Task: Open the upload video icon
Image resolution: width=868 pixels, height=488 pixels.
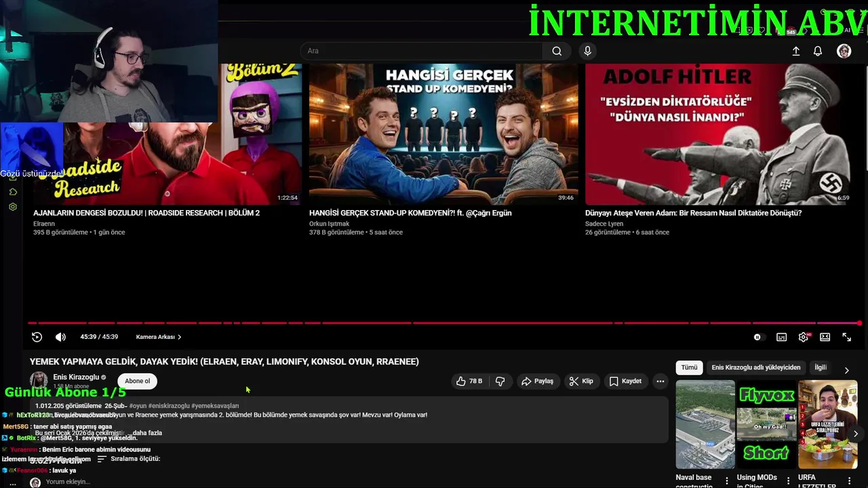Action: coord(796,51)
